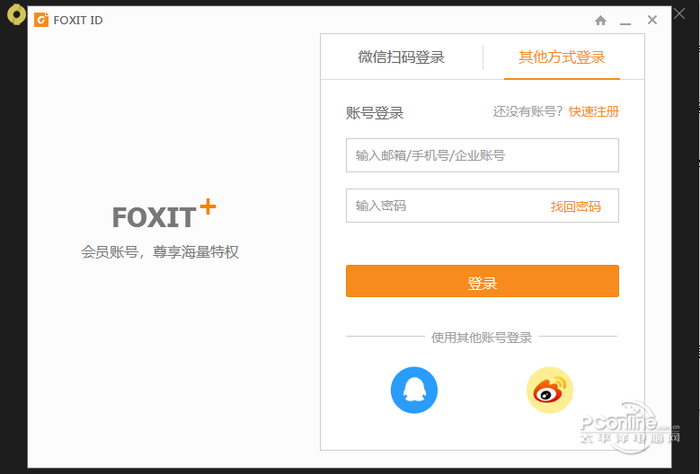This screenshot has width=700, height=474.
Task: Minimize the FOXIT ID window
Action: click(626, 20)
